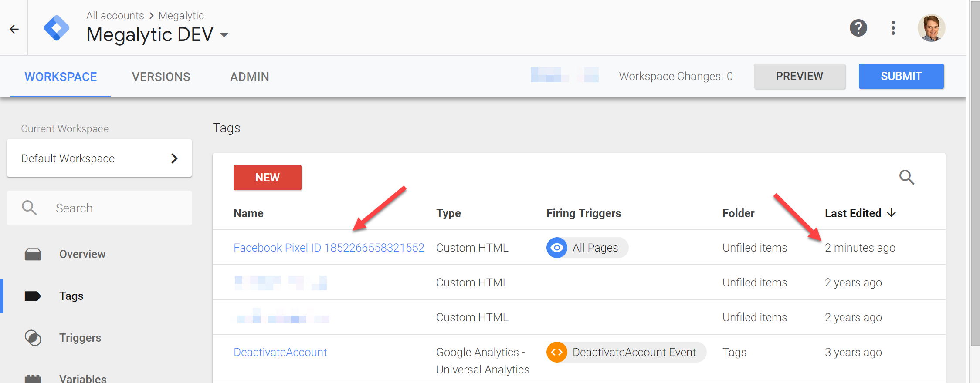Click the user profile avatar
The width and height of the screenshot is (980, 383).
[931, 28]
